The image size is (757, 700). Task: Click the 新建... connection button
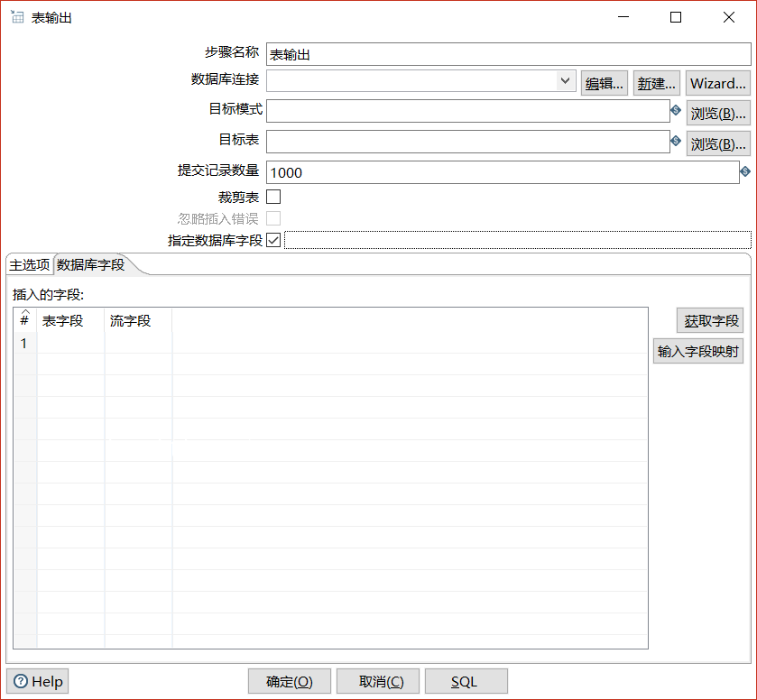coord(656,83)
